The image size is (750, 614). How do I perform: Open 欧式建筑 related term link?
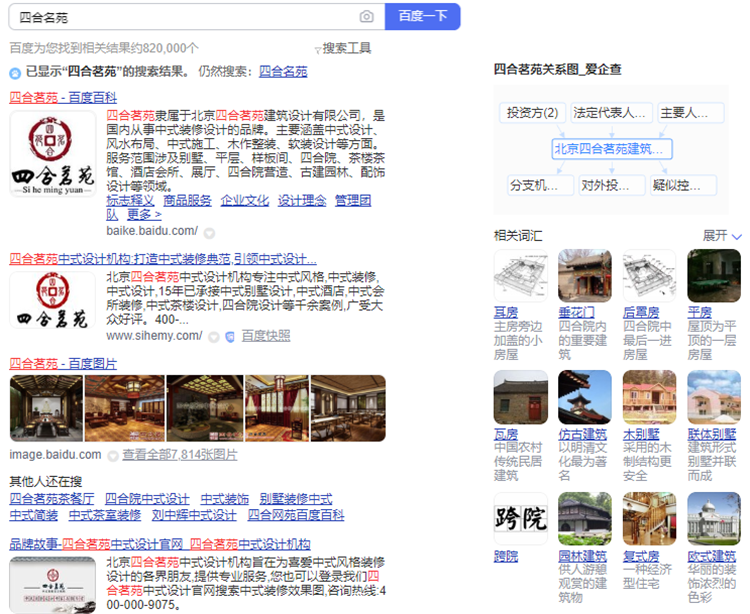(x=711, y=557)
